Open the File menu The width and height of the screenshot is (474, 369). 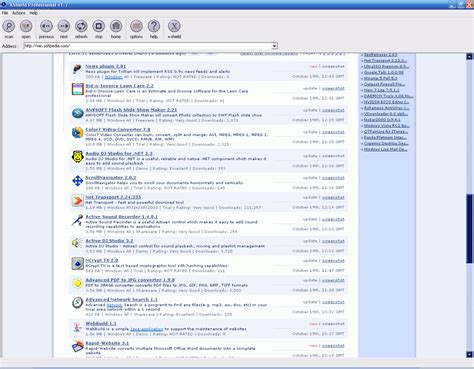(5, 13)
